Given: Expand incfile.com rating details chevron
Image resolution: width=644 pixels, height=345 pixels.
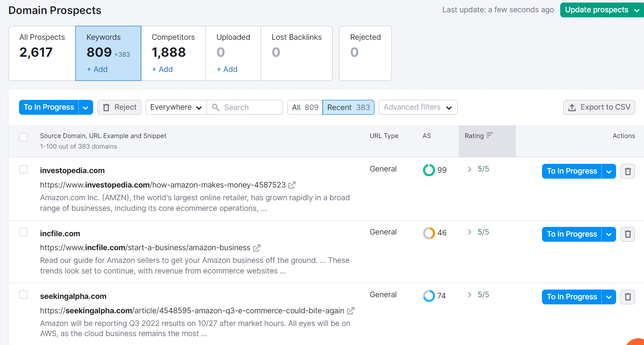Looking at the screenshot, I should coord(470,232).
